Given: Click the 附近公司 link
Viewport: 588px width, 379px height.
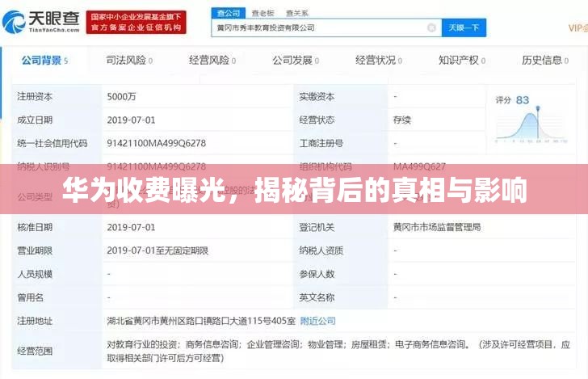Looking at the screenshot, I should [318, 321].
